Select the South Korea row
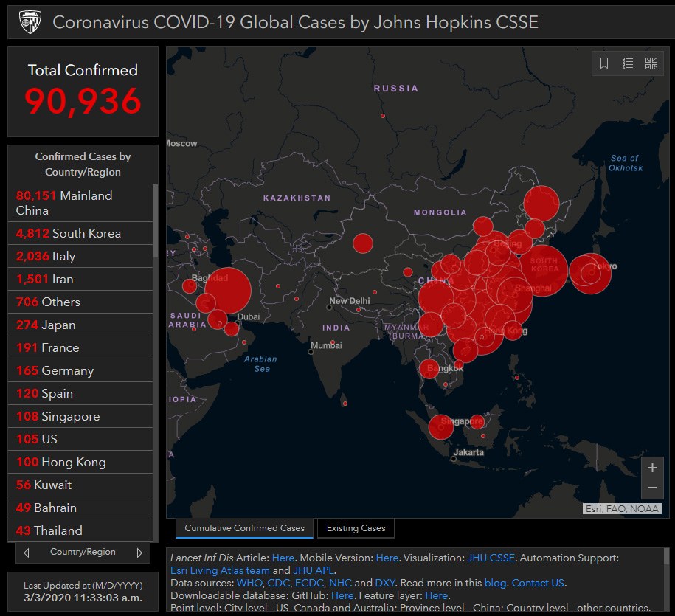 click(80, 233)
